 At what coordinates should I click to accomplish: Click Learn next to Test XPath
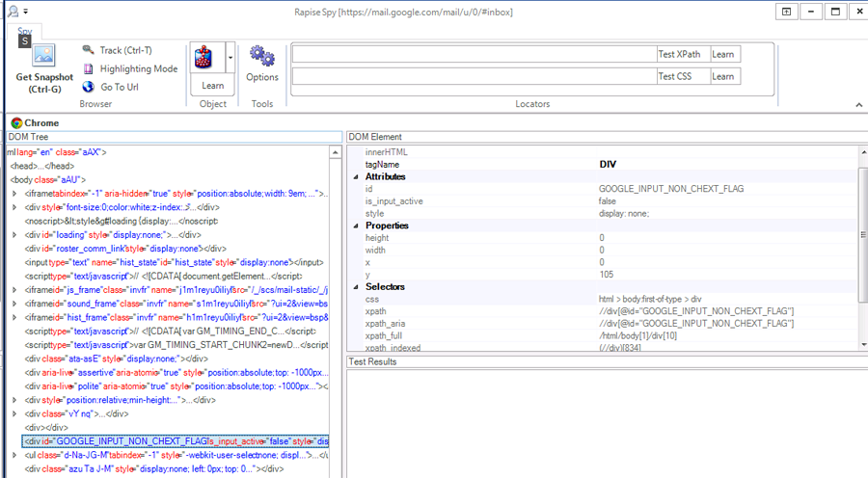pyautogui.click(x=723, y=55)
